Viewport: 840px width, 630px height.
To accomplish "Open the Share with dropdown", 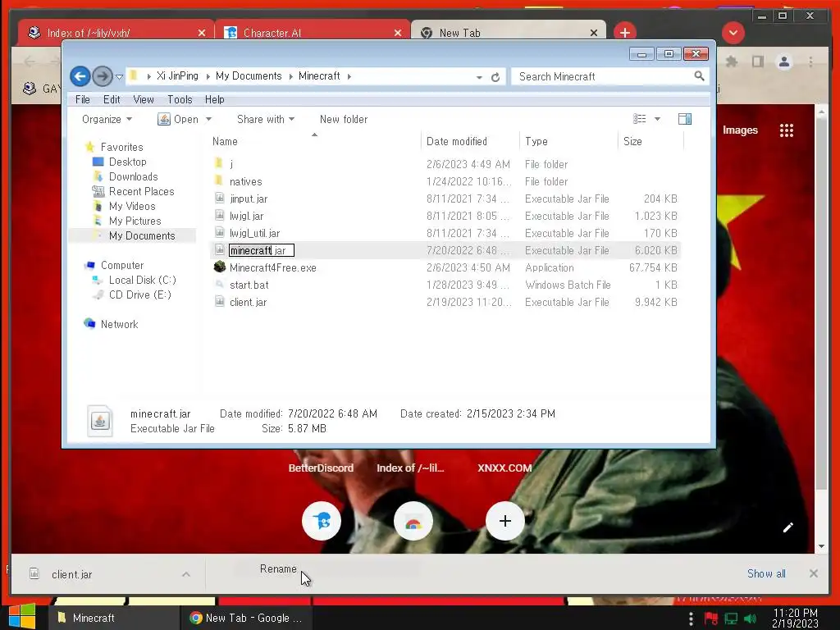I will pyautogui.click(x=265, y=120).
